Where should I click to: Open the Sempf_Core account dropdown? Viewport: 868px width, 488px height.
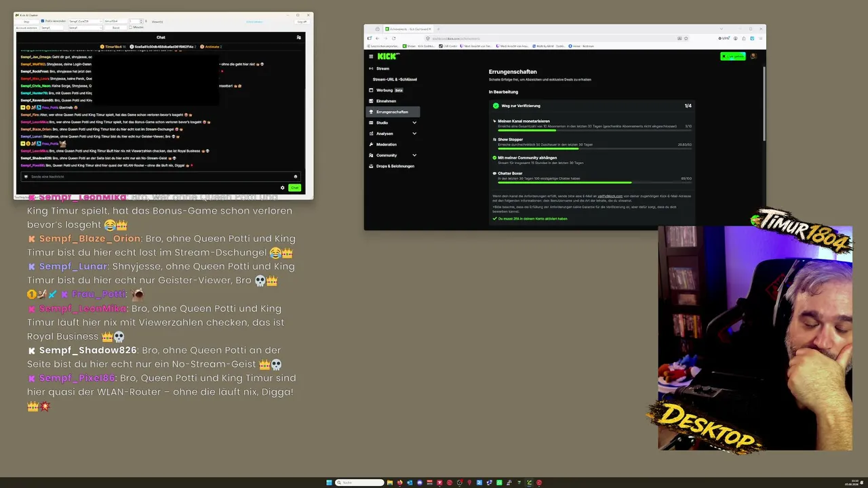pos(85,22)
